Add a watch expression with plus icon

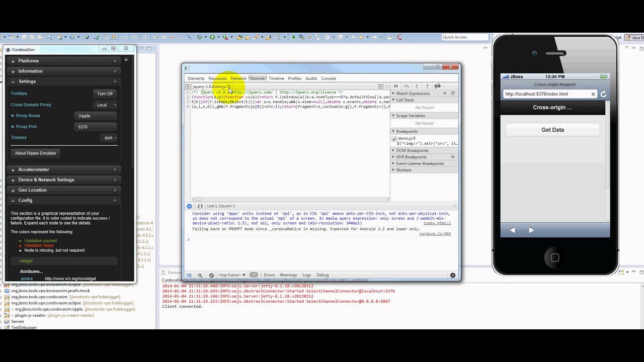[445, 94]
